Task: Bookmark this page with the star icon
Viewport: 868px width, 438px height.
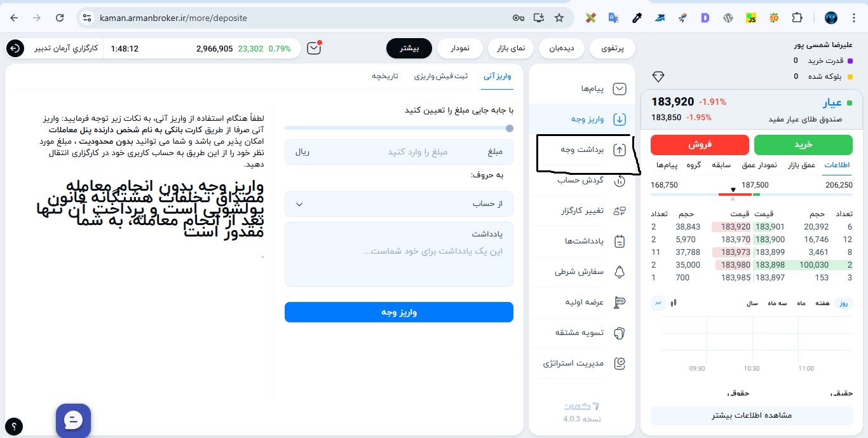Action: [559, 18]
